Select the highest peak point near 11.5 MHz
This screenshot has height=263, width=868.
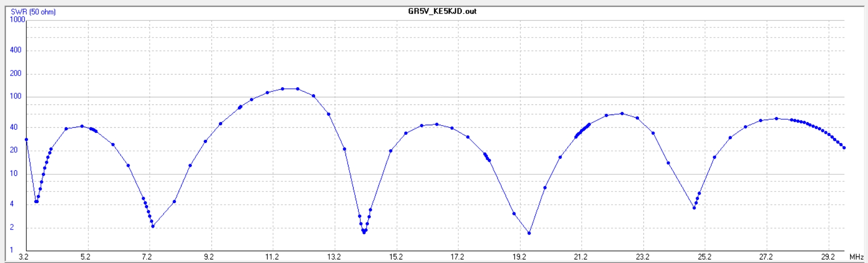pyautogui.click(x=282, y=89)
